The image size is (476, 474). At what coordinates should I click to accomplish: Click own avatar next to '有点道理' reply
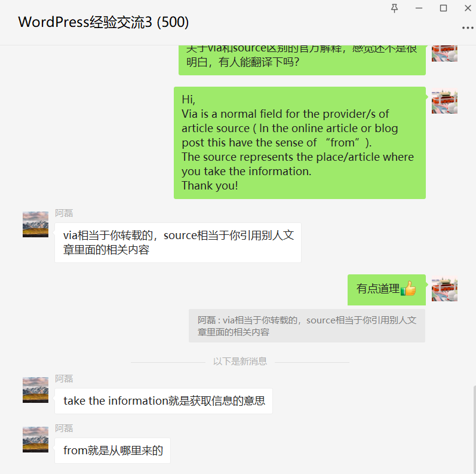(444, 289)
